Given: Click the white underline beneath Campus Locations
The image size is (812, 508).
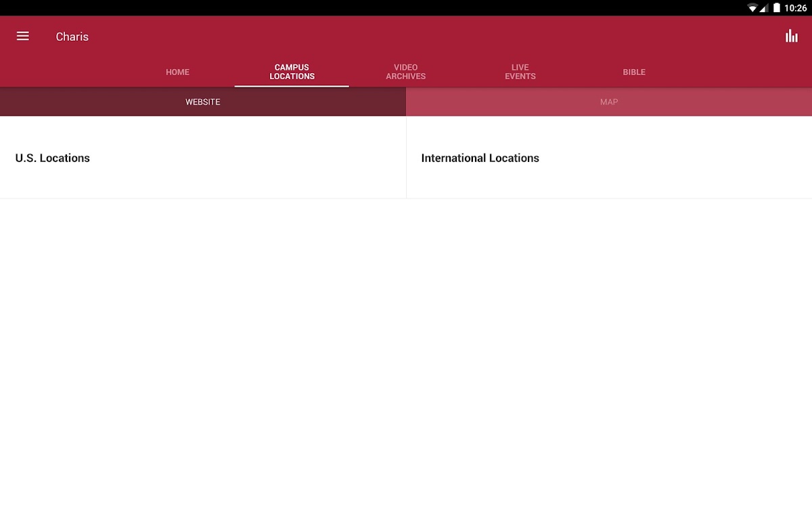Looking at the screenshot, I should 292,86.
